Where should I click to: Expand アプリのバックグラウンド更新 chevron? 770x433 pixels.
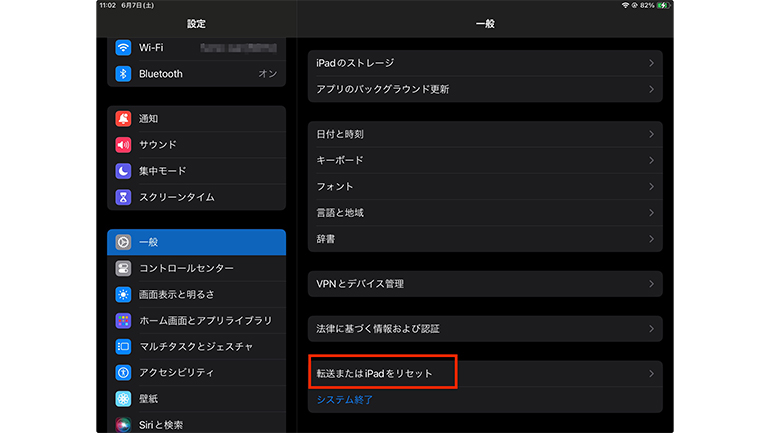pyautogui.click(x=651, y=89)
